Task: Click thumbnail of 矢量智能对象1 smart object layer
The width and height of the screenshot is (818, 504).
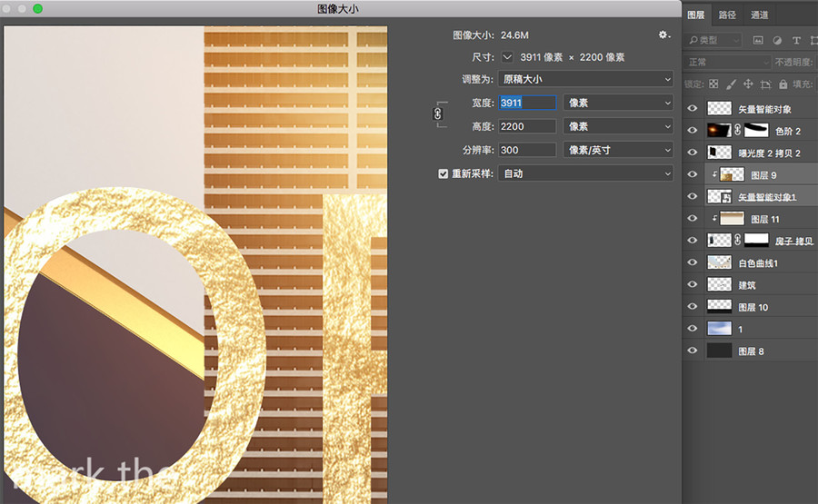Action: coord(720,196)
